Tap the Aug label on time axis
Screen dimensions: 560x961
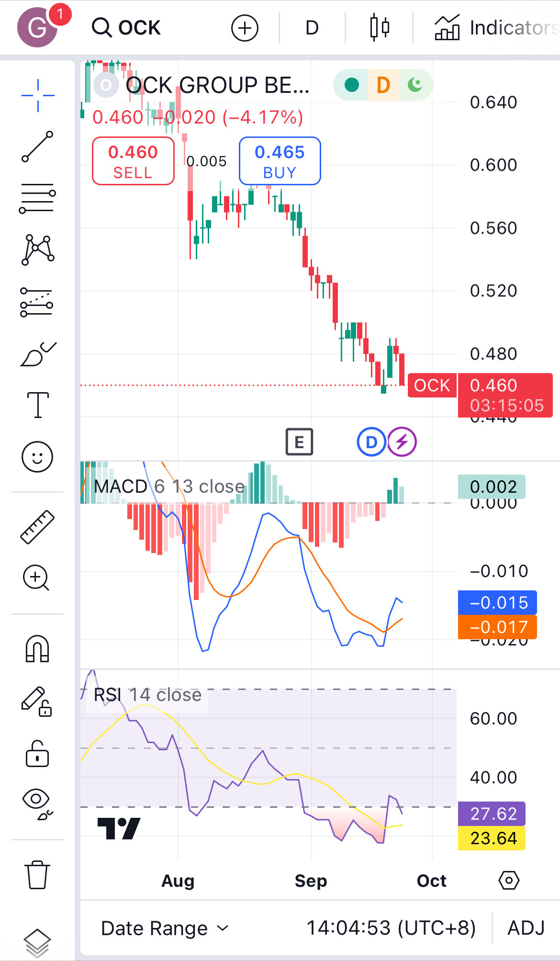tap(178, 881)
